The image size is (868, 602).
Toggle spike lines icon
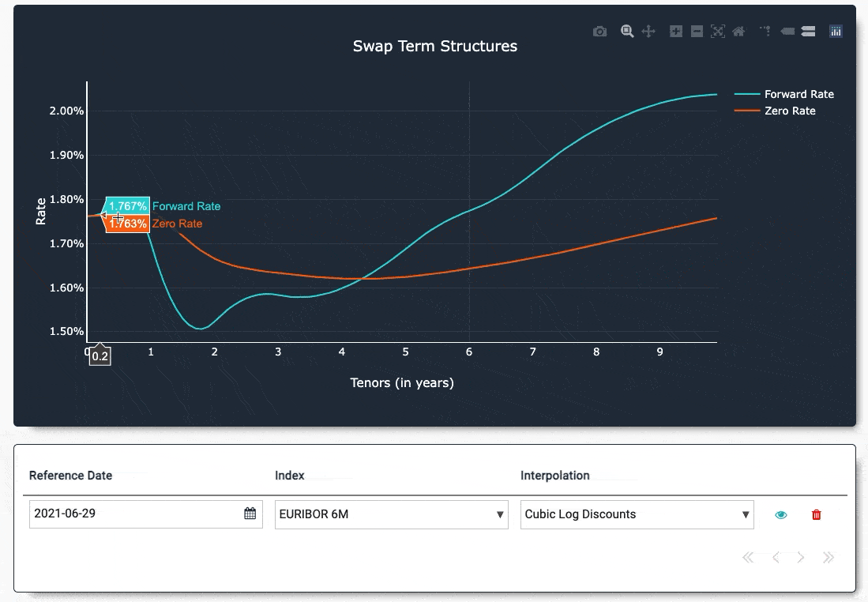[765, 32]
